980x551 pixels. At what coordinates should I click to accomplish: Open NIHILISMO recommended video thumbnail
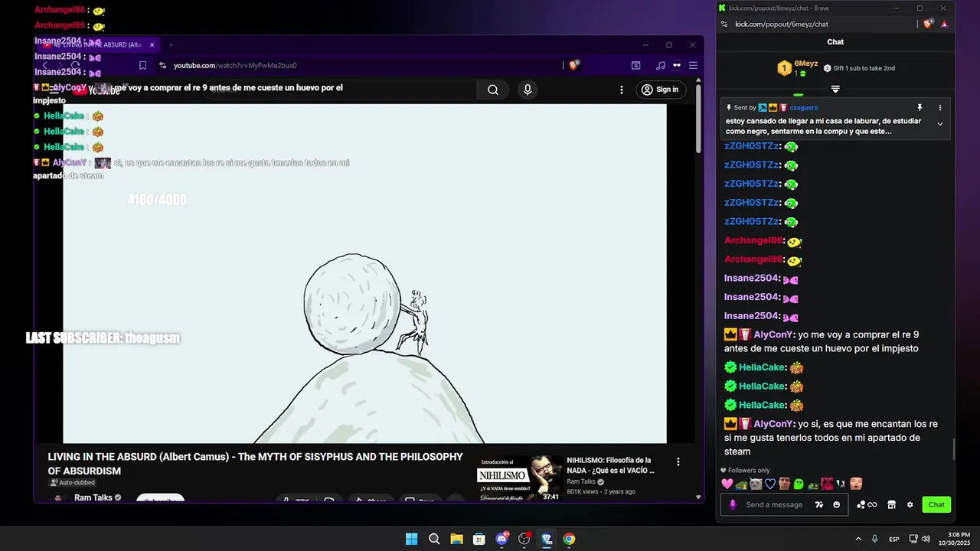tap(520, 478)
